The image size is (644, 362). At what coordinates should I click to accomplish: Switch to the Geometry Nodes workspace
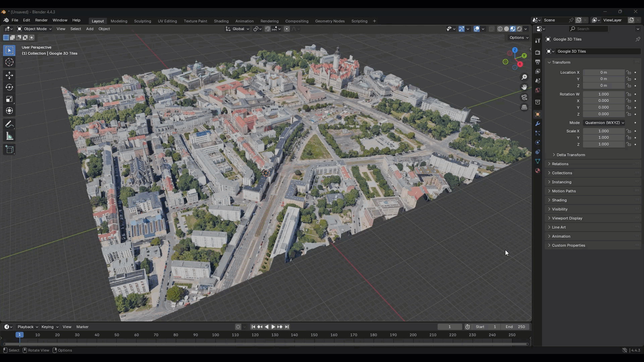(330, 21)
